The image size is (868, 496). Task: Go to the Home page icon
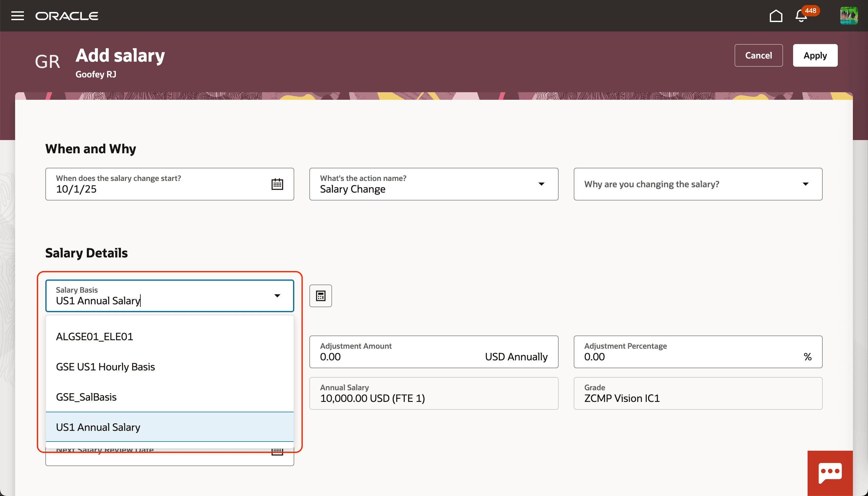pos(776,16)
